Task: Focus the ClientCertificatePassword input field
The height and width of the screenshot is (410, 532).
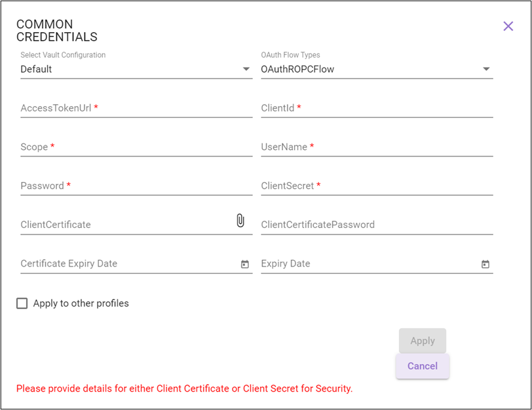Action: click(377, 225)
